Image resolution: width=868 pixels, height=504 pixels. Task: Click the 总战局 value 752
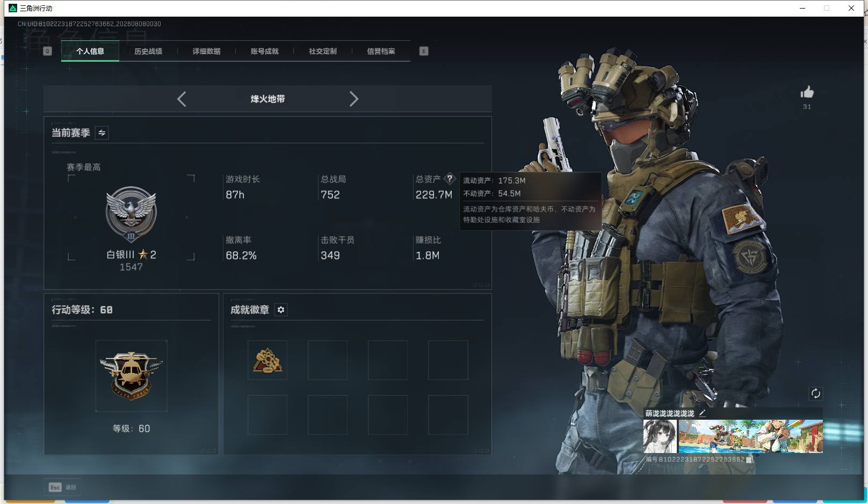(x=330, y=195)
